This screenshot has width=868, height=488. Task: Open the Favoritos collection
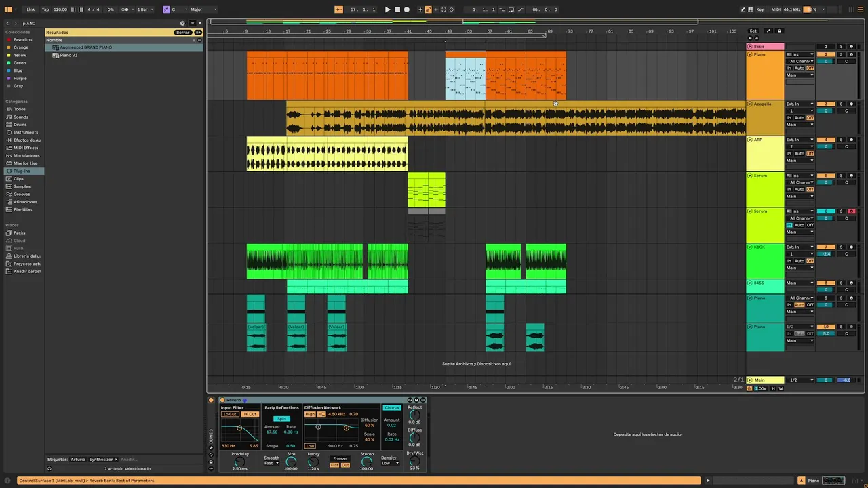click(22, 39)
